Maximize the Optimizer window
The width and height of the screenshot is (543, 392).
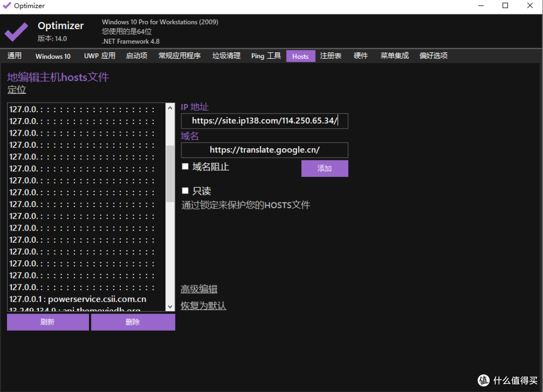click(505, 6)
